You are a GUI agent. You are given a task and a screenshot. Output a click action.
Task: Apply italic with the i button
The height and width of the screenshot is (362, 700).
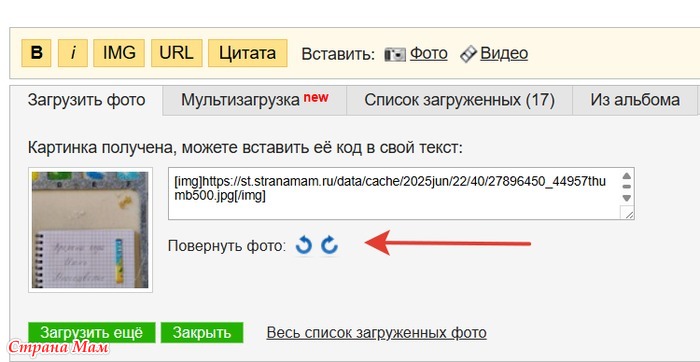(x=73, y=53)
